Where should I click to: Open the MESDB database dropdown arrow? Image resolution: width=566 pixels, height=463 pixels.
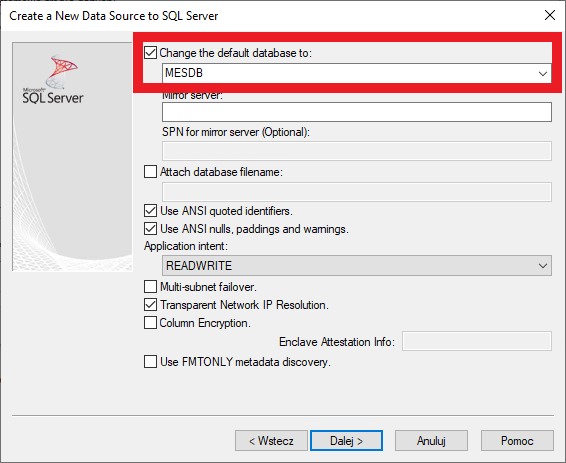click(x=543, y=74)
